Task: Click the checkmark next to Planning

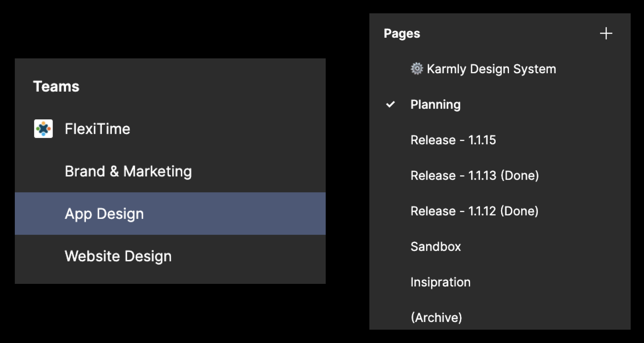Action: pos(390,105)
